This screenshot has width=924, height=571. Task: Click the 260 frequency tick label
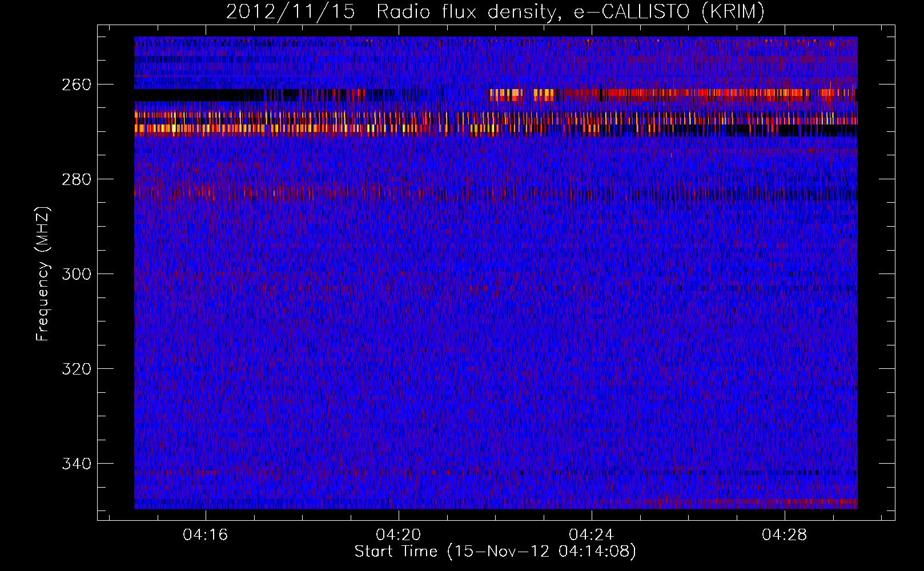coord(76,85)
